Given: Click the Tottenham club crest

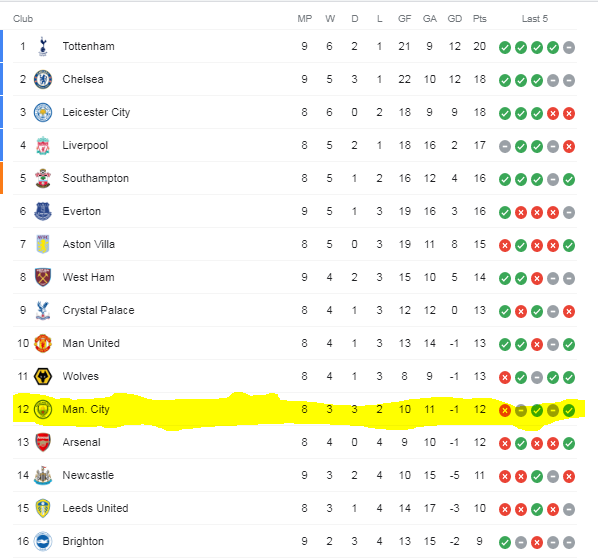Looking at the screenshot, I should coord(43,47).
